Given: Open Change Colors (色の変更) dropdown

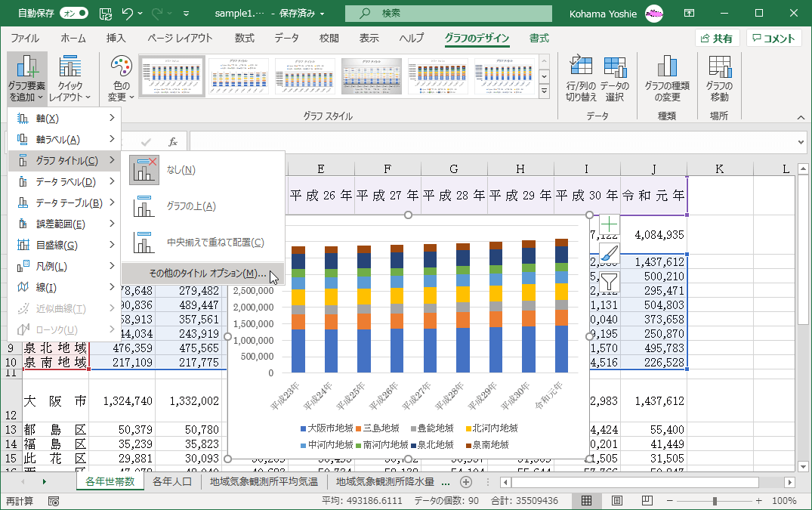Looking at the screenshot, I should [121, 78].
